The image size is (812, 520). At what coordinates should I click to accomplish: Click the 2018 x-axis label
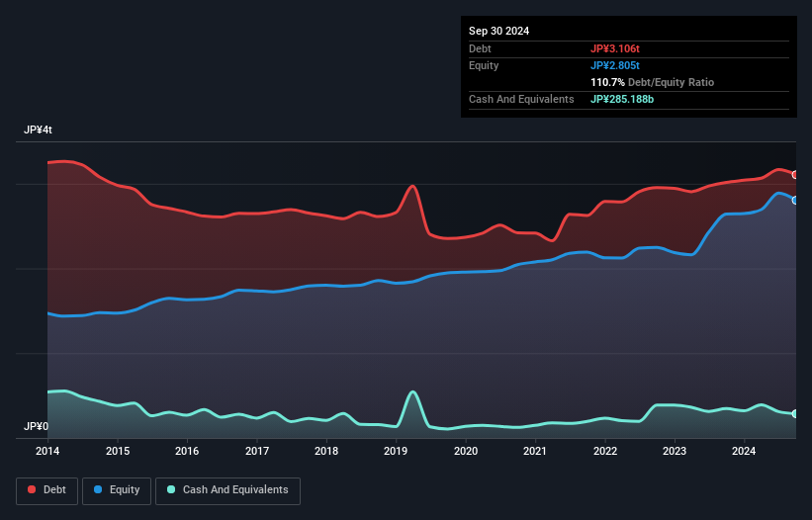click(326, 451)
